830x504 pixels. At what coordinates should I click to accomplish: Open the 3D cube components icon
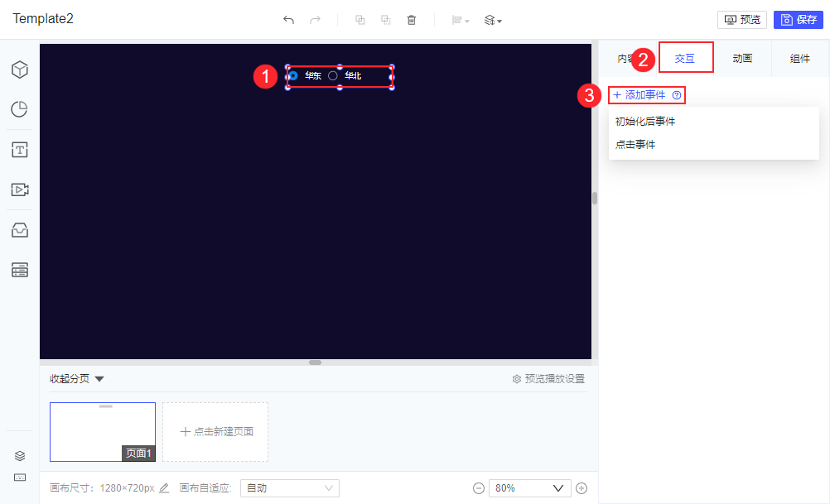click(20, 70)
